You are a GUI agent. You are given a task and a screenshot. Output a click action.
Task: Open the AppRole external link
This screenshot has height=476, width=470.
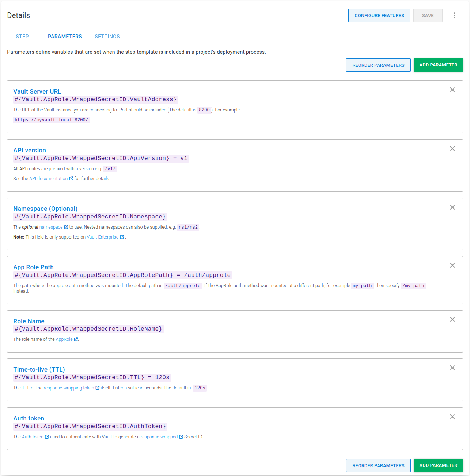point(64,339)
